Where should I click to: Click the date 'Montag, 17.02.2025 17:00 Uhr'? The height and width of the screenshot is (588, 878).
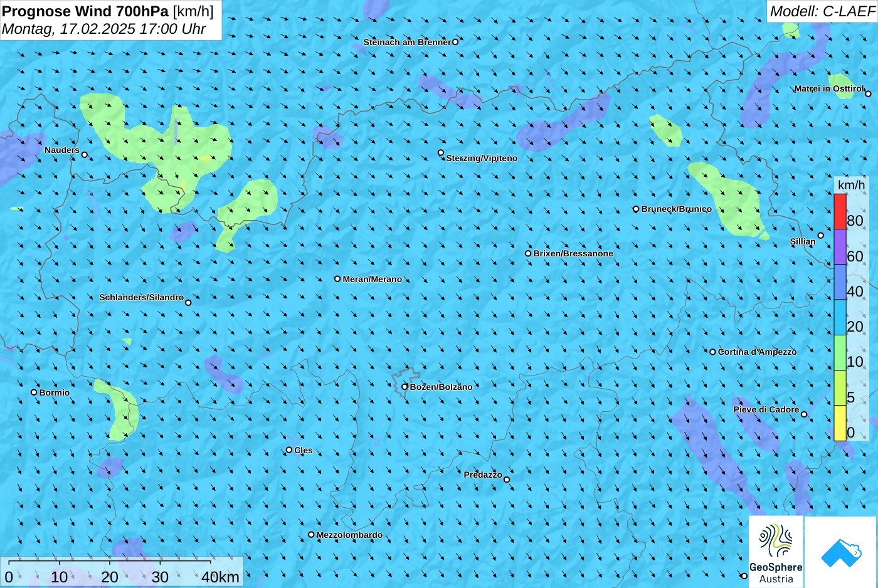click(104, 29)
